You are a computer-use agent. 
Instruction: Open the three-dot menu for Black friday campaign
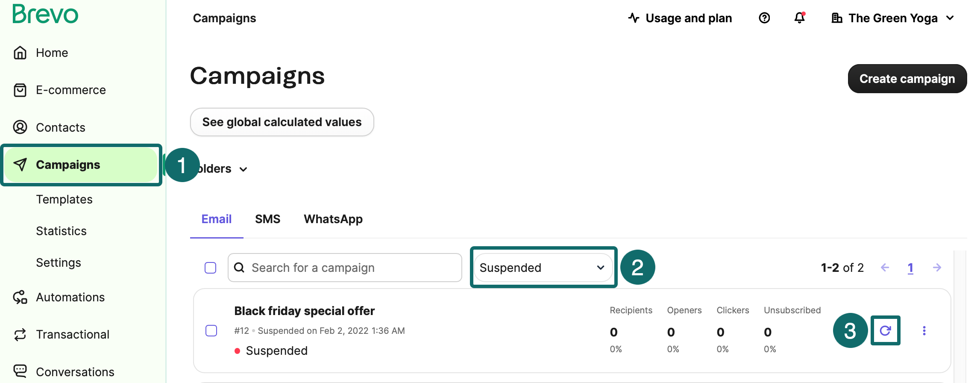924,330
